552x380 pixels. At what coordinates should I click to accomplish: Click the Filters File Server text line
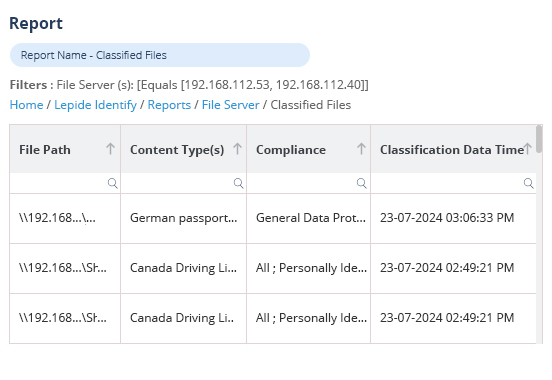click(189, 85)
